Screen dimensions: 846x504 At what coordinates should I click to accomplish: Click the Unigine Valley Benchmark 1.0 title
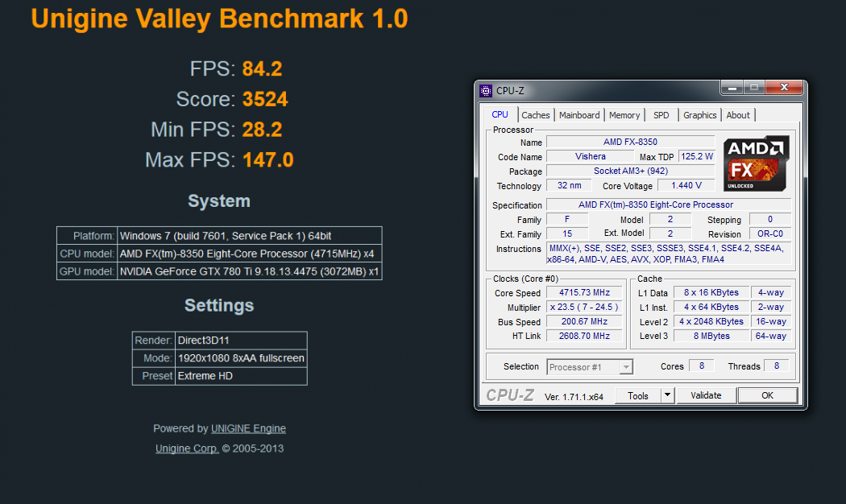coord(219,19)
